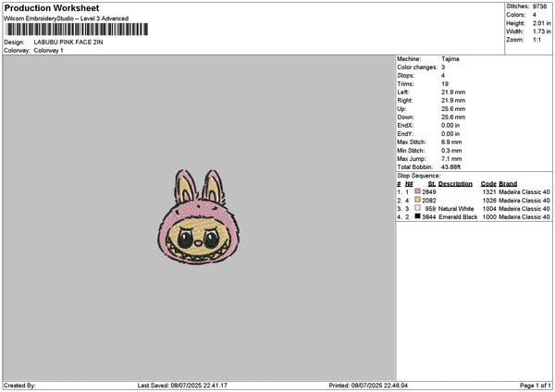Click the Down label
The height and width of the screenshot is (392, 555).
[405, 117]
